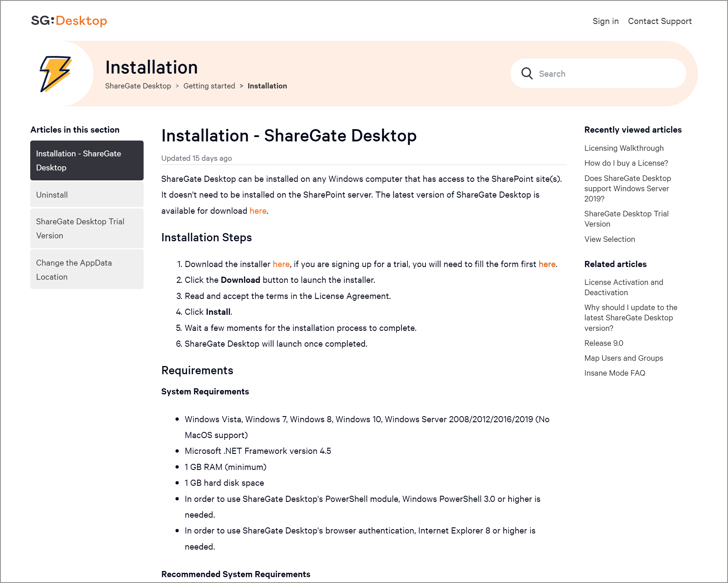728x583 pixels.
Task: Open the Sign in link
Action: point(605,21)
